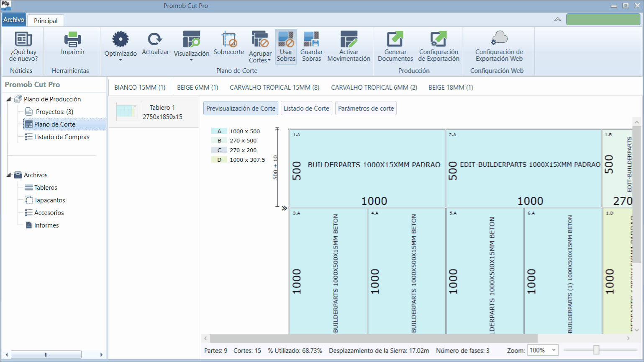Open Configuración de Exportación
Viewport: 644px width, 362px height.
pos(439,47)
